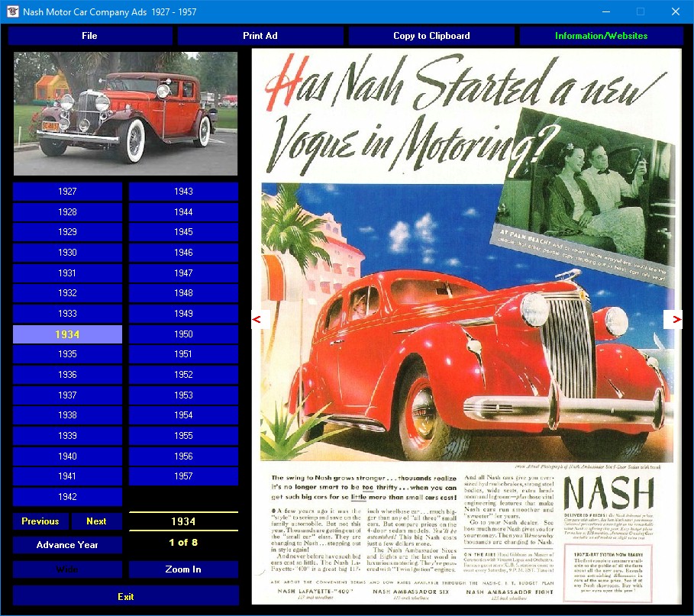Image resolution: width=694 pixels, height=616 pixels.
Task: Select the year 1929
Action: click(67, 232)
